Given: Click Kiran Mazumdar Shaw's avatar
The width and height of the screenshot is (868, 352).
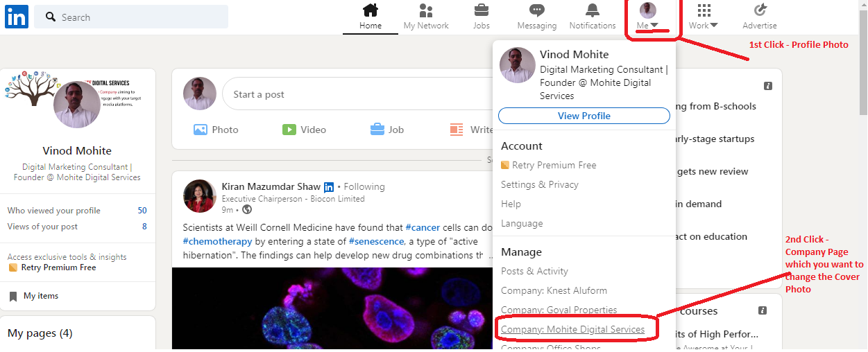Looking at the screenshot, I should tap(200, 195).
